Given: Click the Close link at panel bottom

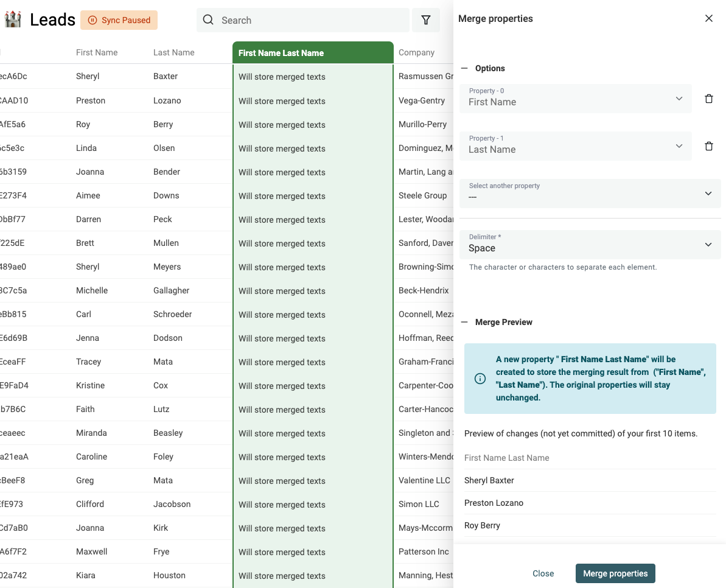Looking at the screenshot, I should [543, 573].
